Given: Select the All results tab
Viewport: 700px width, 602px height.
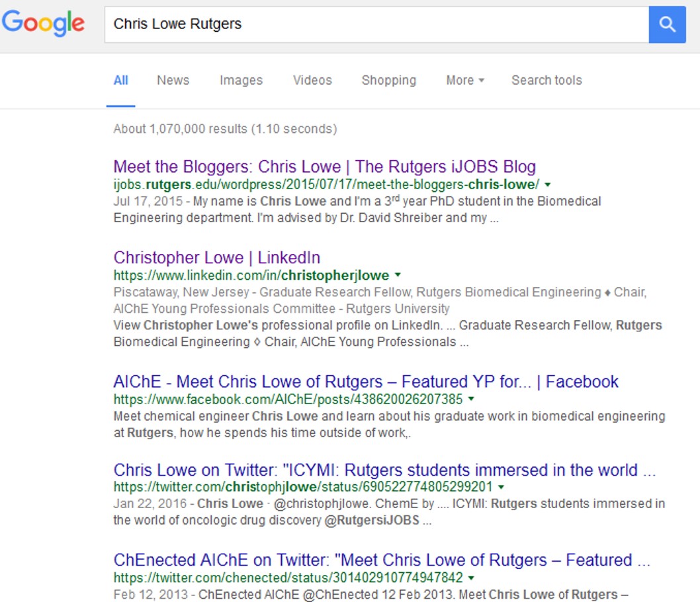Looking at the screenshot, I should point(120,80).
